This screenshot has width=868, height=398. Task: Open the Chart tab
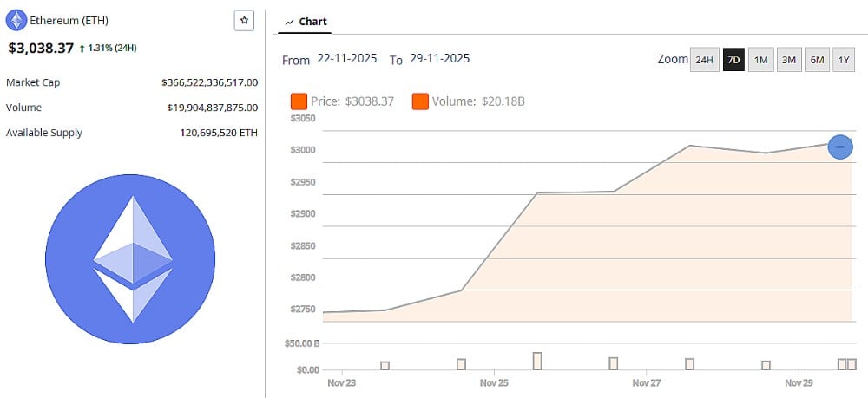coord(305,22)
